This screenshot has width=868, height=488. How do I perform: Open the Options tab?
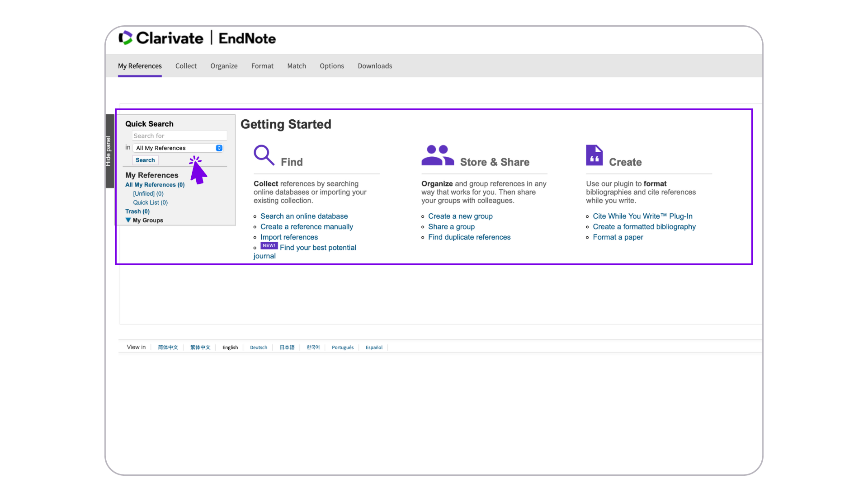tap(332, 66)
